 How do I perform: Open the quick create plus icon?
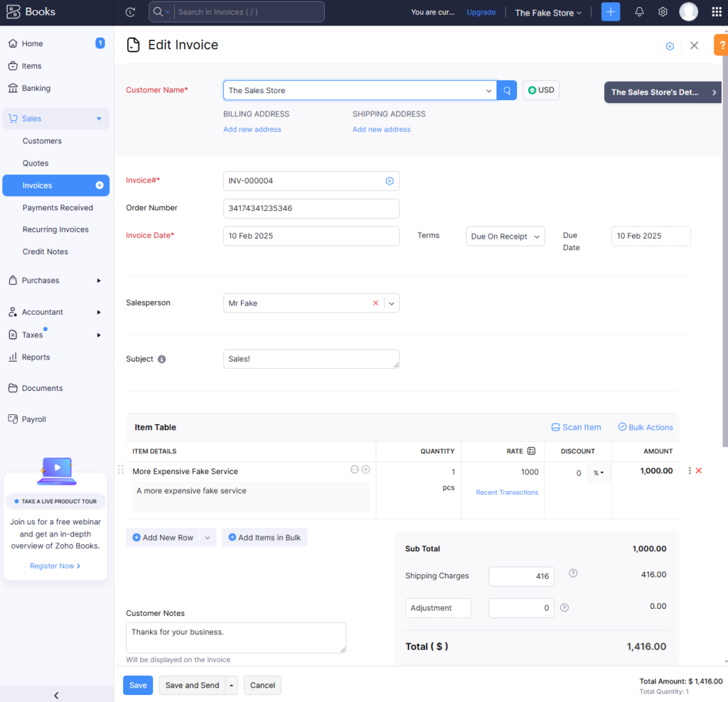610,11
